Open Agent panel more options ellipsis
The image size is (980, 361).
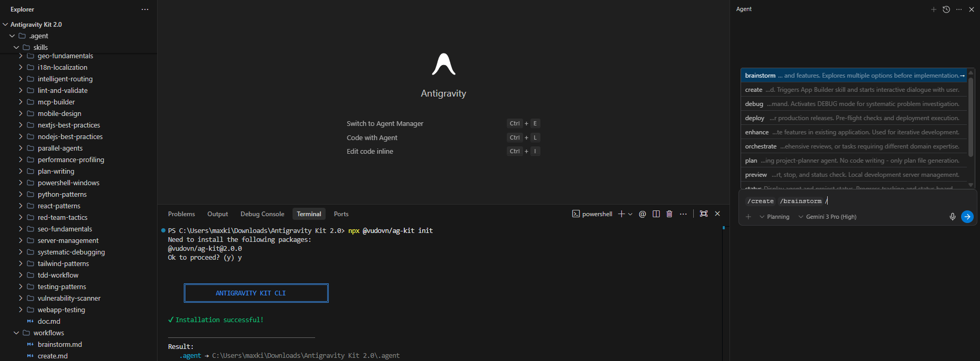click(958, 9)
